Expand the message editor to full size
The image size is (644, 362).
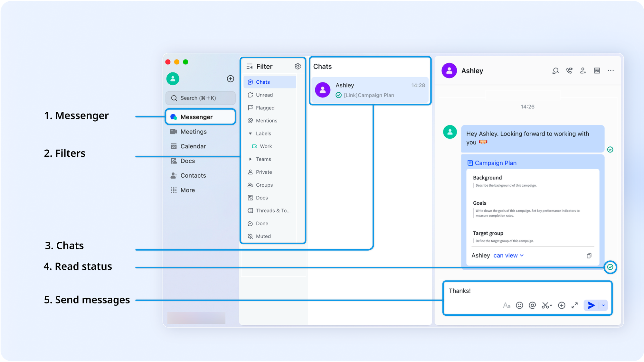point(575,305)
